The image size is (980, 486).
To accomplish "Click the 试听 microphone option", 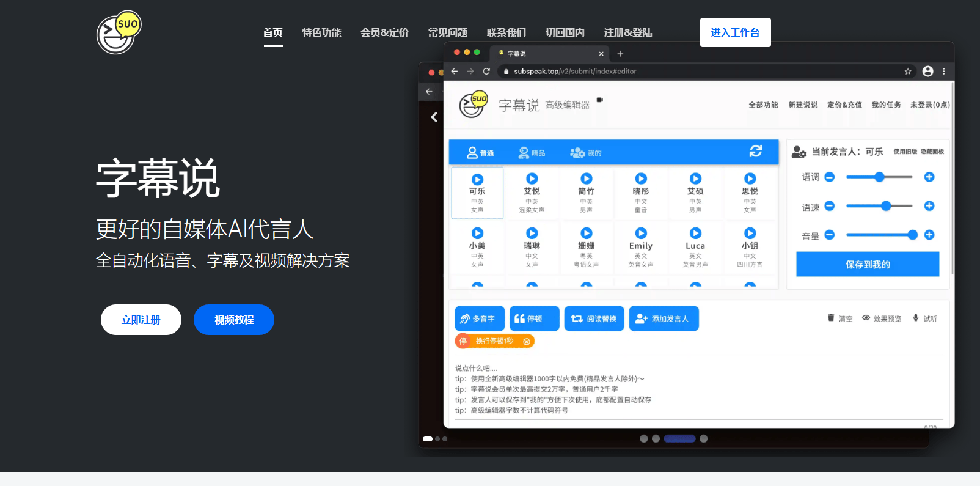I will (925, 318).
